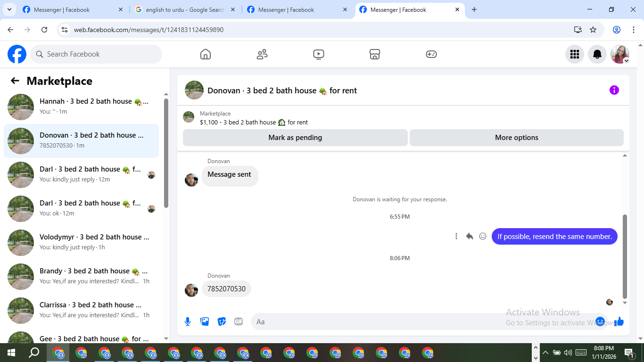Viewport: 644px width, 362px height.
Task: Click the conversation list scrollbar up arrow
Action: 166,94
